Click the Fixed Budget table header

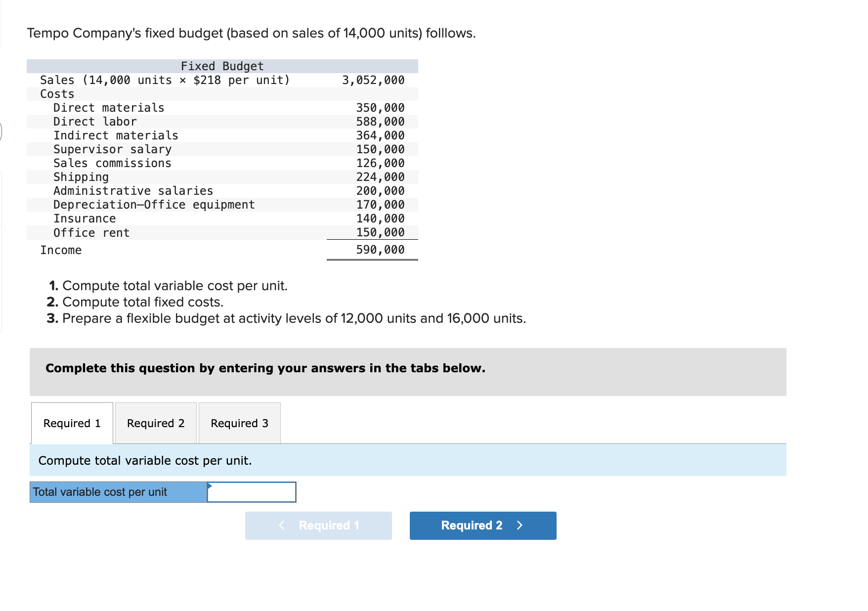(x=221, y=66)
